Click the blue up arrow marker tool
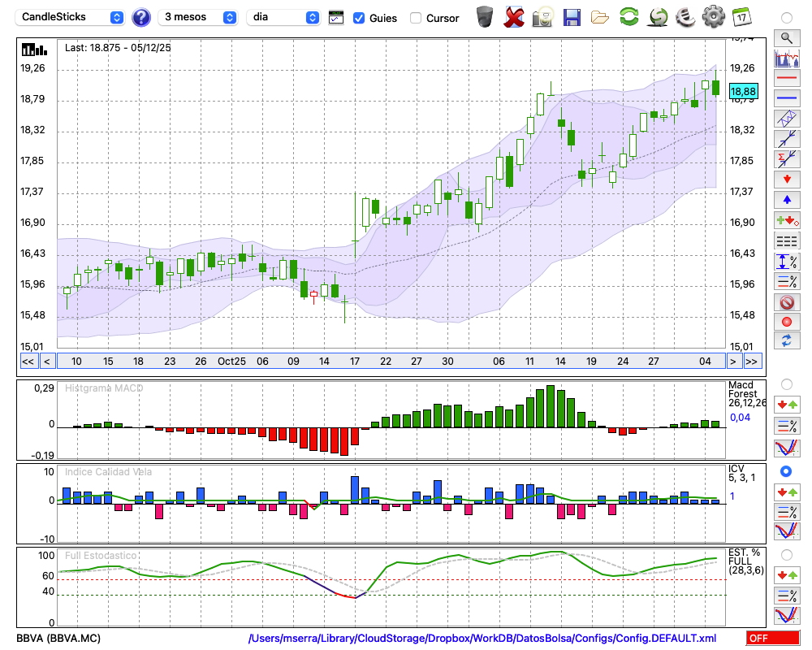 (786, 199)
